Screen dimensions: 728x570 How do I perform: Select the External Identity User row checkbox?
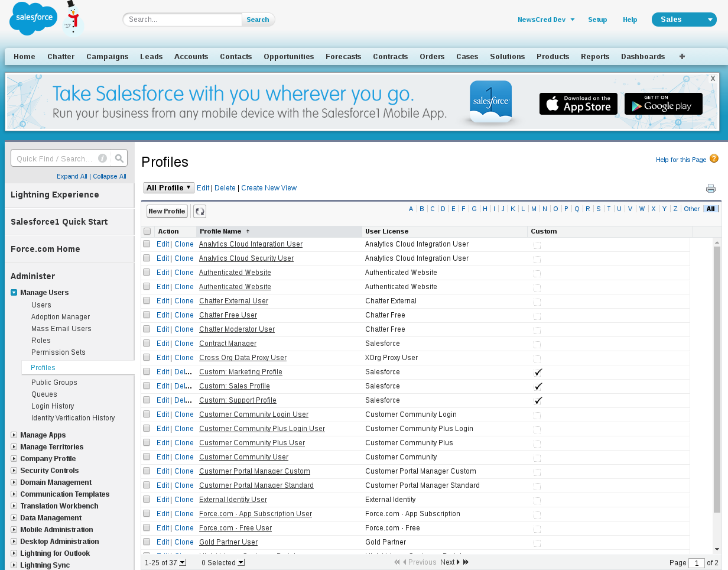[147, 499]
